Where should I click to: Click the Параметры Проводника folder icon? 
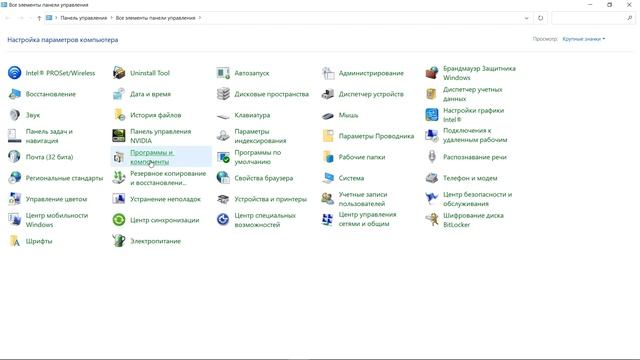coord(328,136)
